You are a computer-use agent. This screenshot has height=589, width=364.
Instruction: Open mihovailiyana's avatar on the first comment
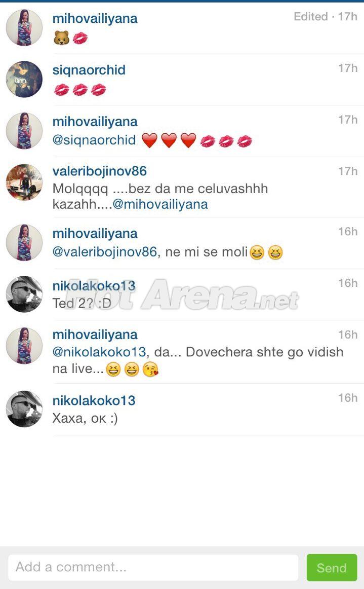pos(24,28)
